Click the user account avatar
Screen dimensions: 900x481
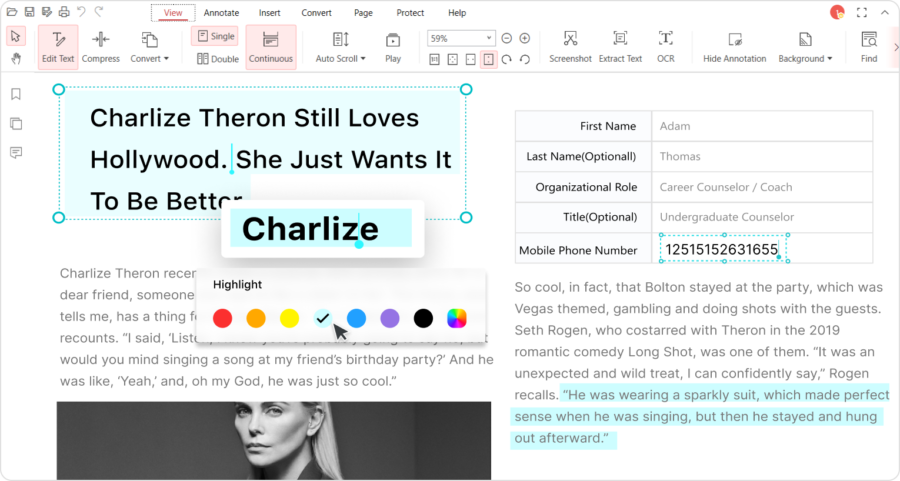coord(837,12)
